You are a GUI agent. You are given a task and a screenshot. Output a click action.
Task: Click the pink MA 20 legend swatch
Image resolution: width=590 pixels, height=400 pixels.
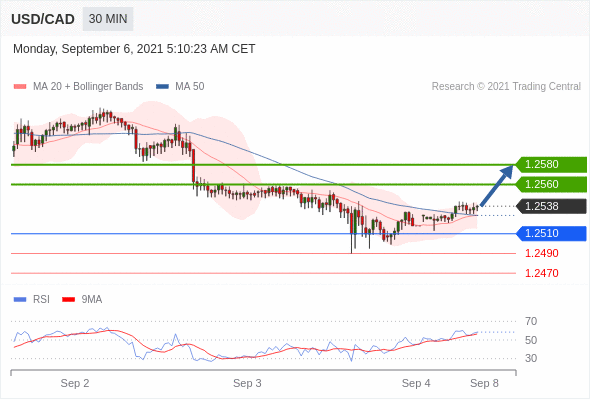20,87
